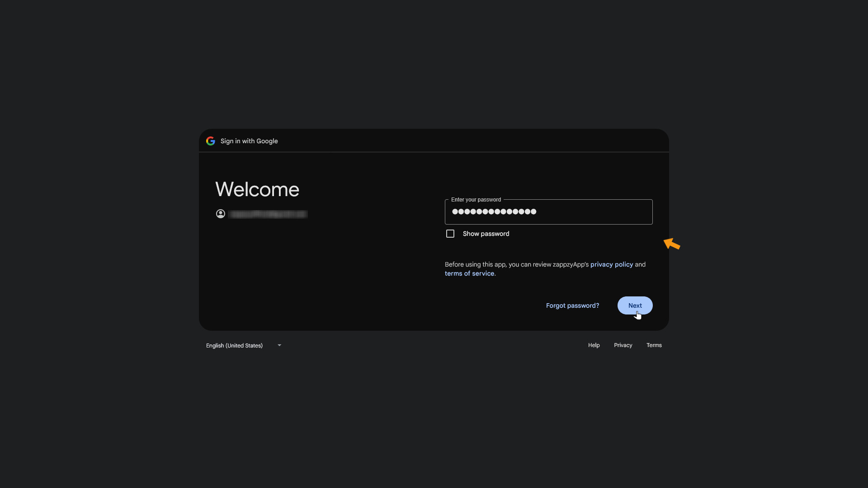Open zappzyApp's privacy policy link
The width and height of the screenshot is (868, 488).
coord(612,264)
